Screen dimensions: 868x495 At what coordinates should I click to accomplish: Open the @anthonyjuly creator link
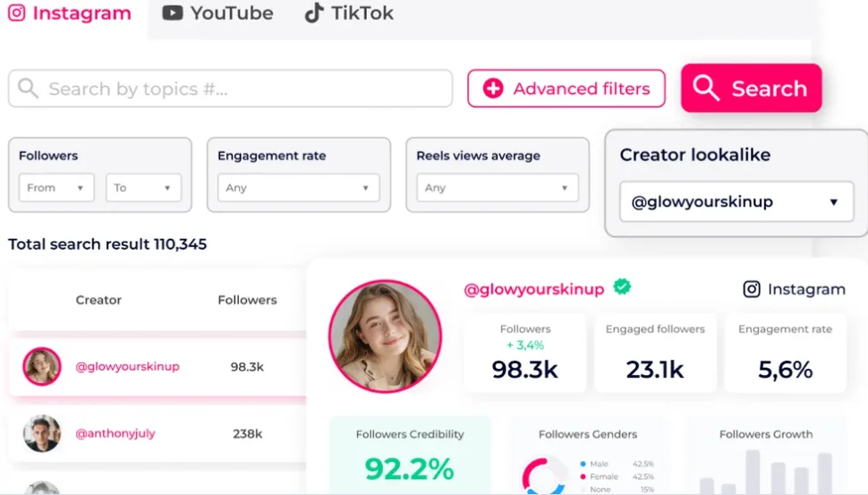click(x=115, y=433)
